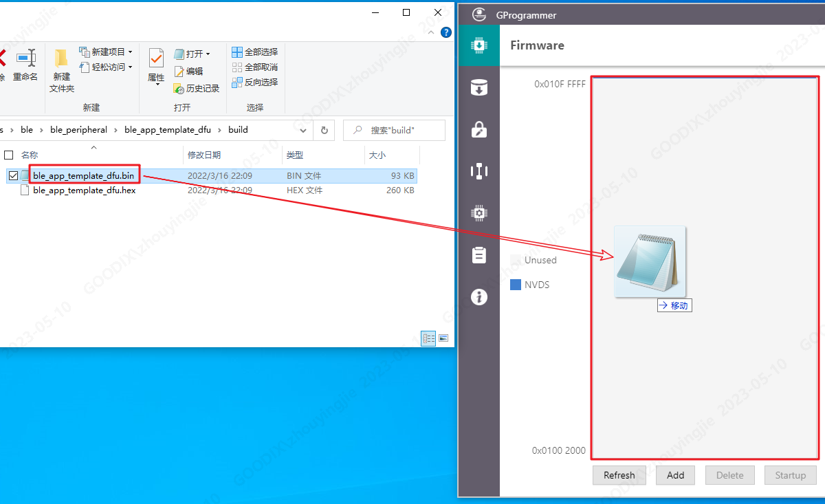Click the GProgrammer logo icon in titlebar
825x504 pixels.
coord(479,14)
